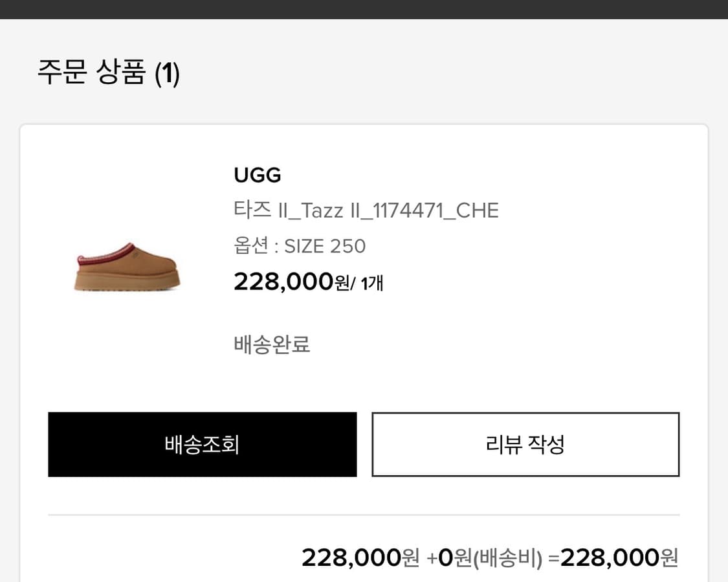Screen dimensions: 728x582
Task: Click the UGG Tazz slipper product thumbnail
Action: coord(127,272)
